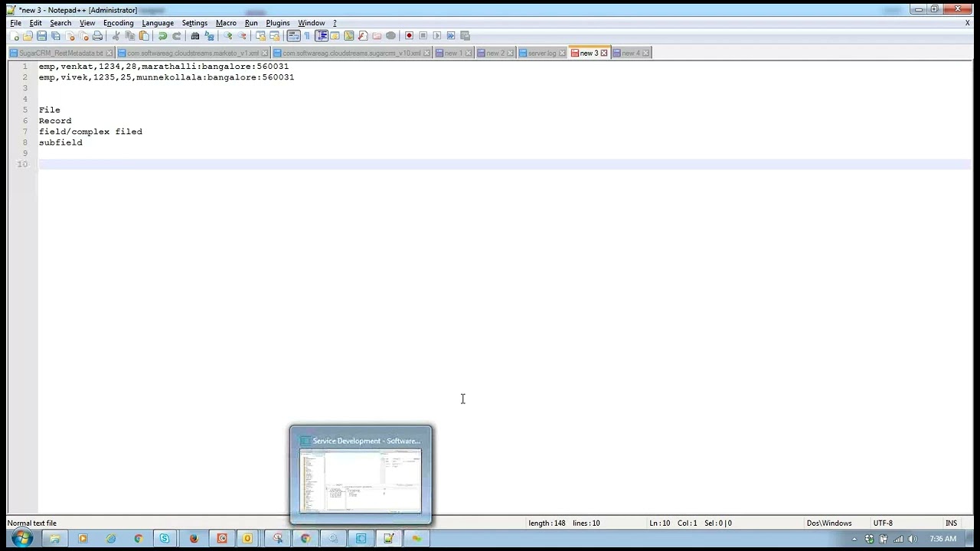Viewport: 980px width, 551px height.
Task: Click the Zoom In toolbar icon
Action: click(227, 36)
